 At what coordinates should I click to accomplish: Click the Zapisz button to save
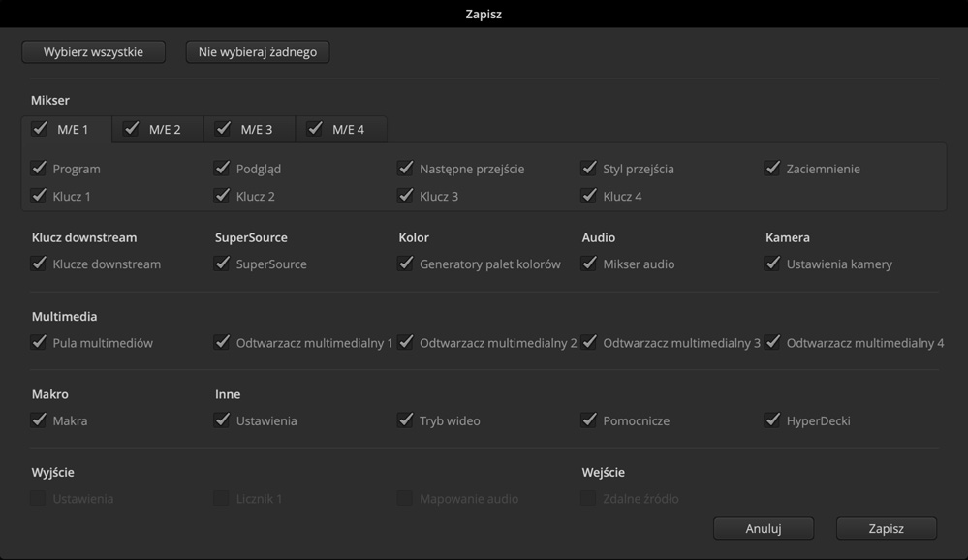886,529
